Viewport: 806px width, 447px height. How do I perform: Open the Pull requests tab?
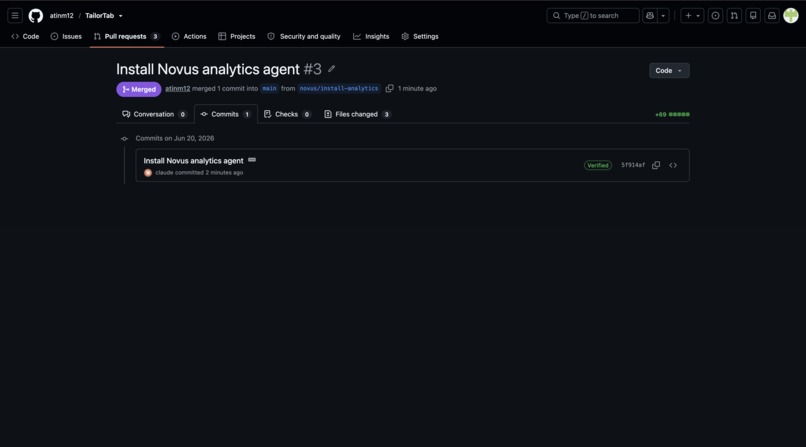126,36
